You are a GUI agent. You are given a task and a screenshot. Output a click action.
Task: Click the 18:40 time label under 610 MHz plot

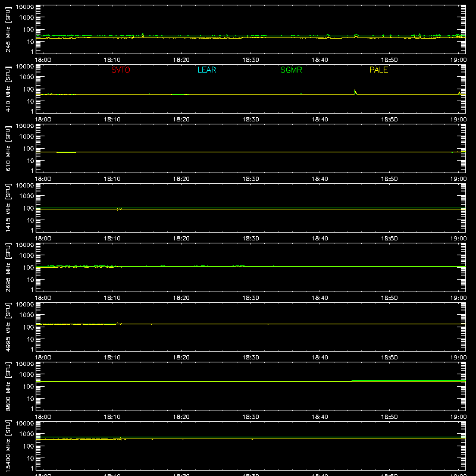(320, 179)
